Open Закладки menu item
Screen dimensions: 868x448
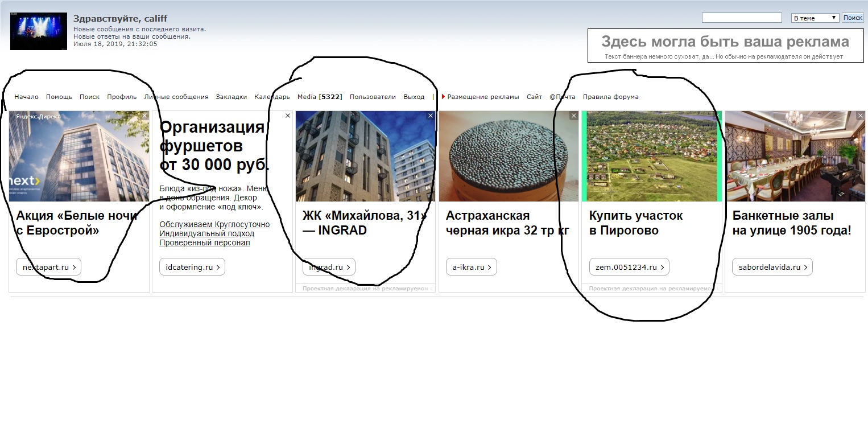click(x=232, y=97)
